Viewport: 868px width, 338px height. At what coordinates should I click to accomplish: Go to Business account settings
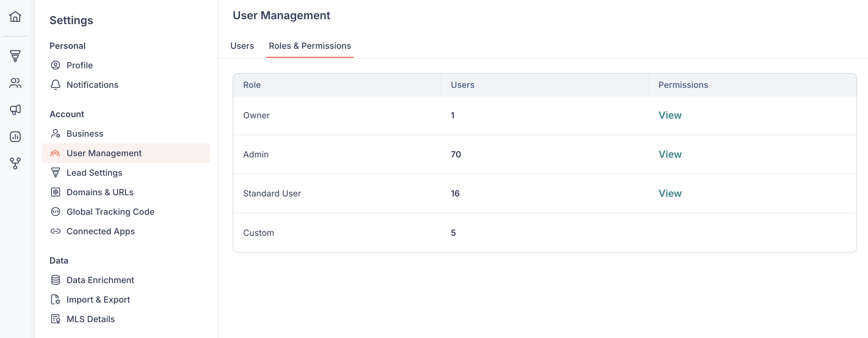coord(126,134)
